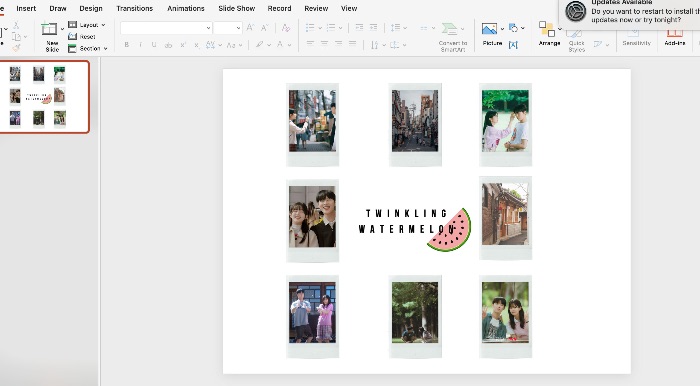
Task: Open the Picture insert tool
Action: 489,29
